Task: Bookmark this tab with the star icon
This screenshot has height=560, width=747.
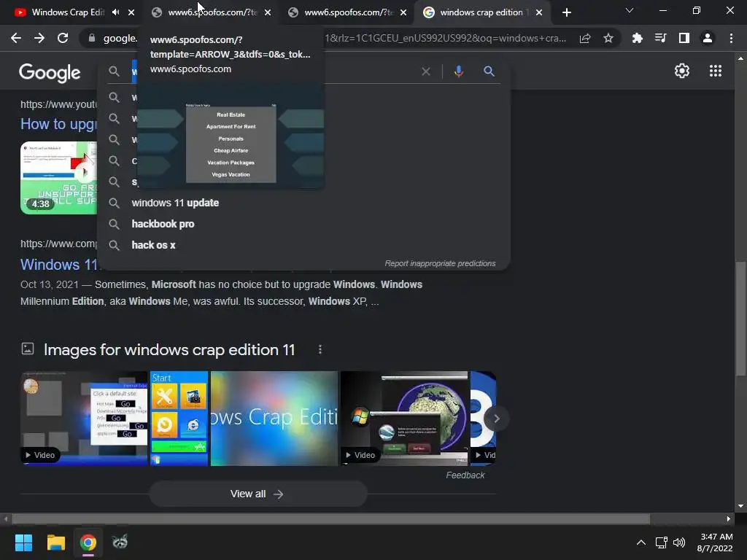Action: coord(608,38)
